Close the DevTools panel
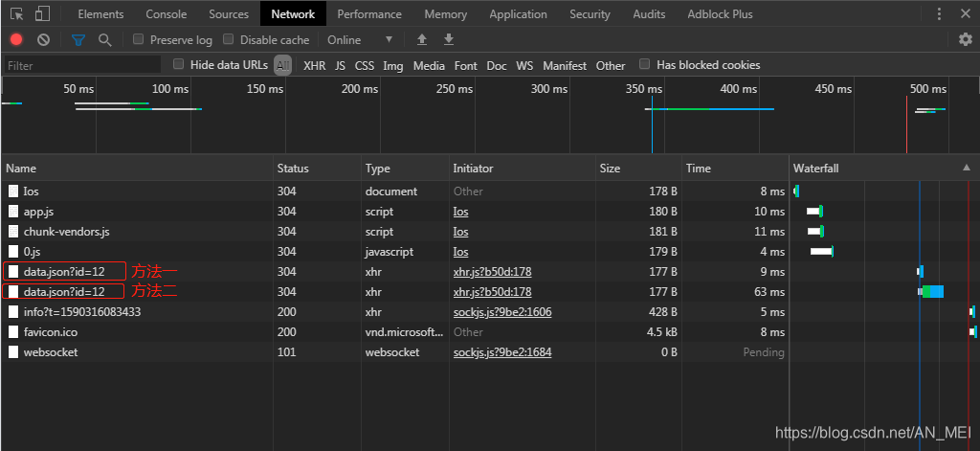Screen dimensions: 980x451 [966, 13]
